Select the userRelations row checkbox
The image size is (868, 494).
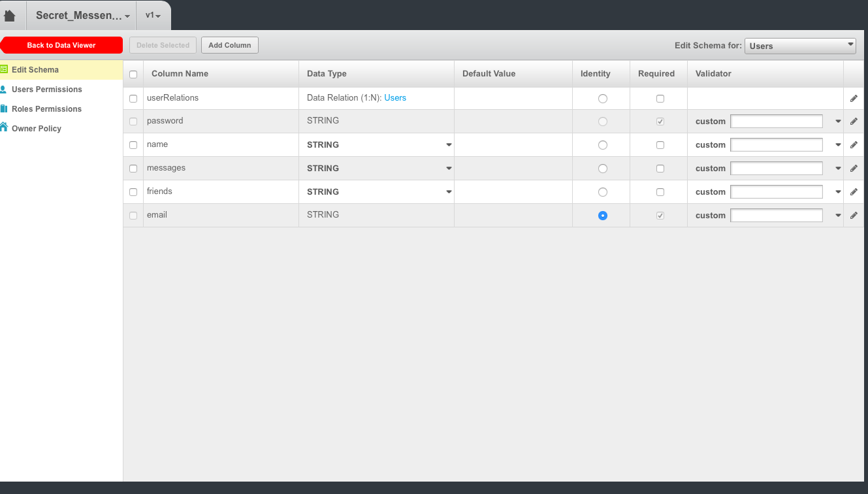tap(133, 99)
